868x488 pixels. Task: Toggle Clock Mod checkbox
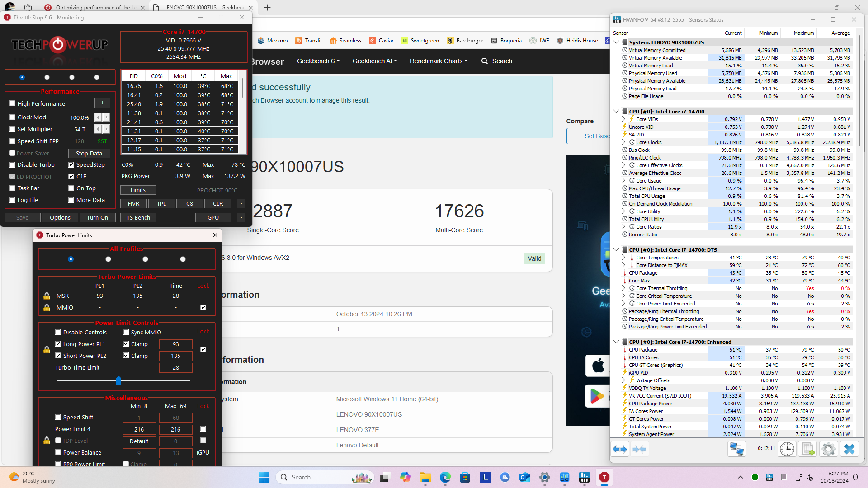coord(13,117)
